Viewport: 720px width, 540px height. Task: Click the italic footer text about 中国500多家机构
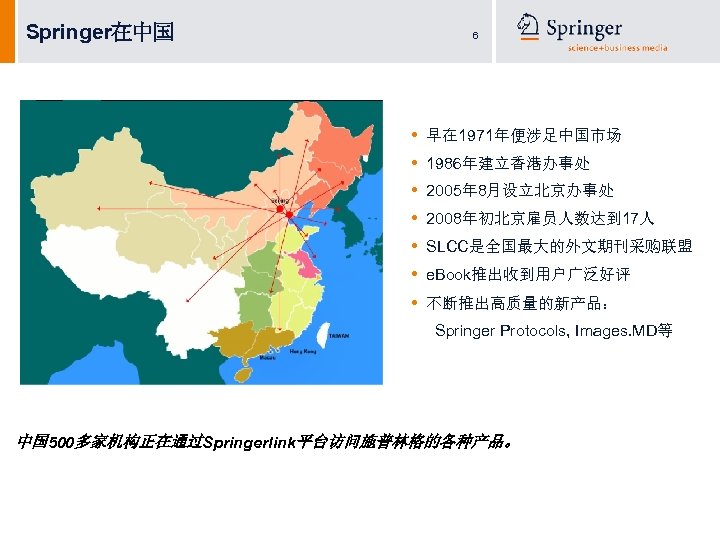(x=265, y=442)
